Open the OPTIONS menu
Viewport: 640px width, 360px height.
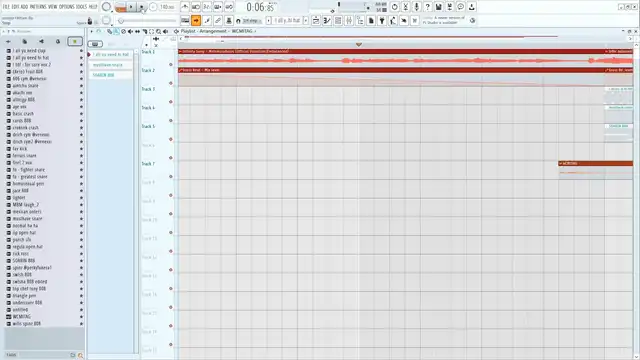[x=67, y=7]
